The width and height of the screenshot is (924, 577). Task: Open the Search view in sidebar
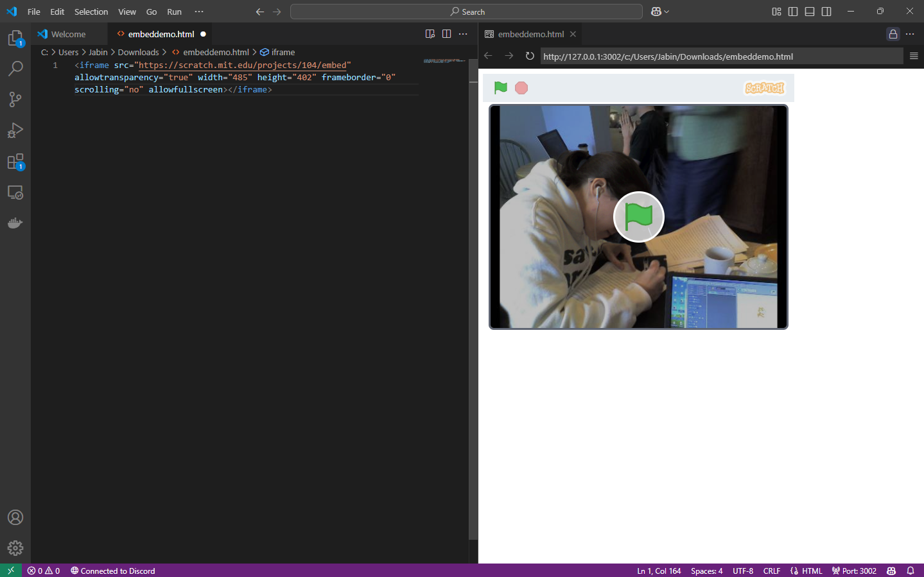(15, 68)
